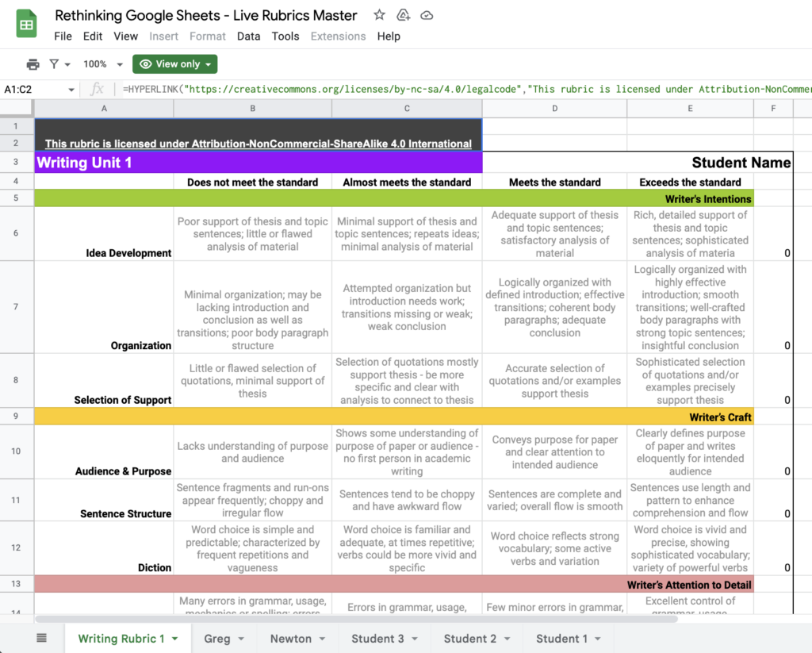812x653 pixels.
Task: Select the Writer's Intentions green row
Action: point(394,198)
